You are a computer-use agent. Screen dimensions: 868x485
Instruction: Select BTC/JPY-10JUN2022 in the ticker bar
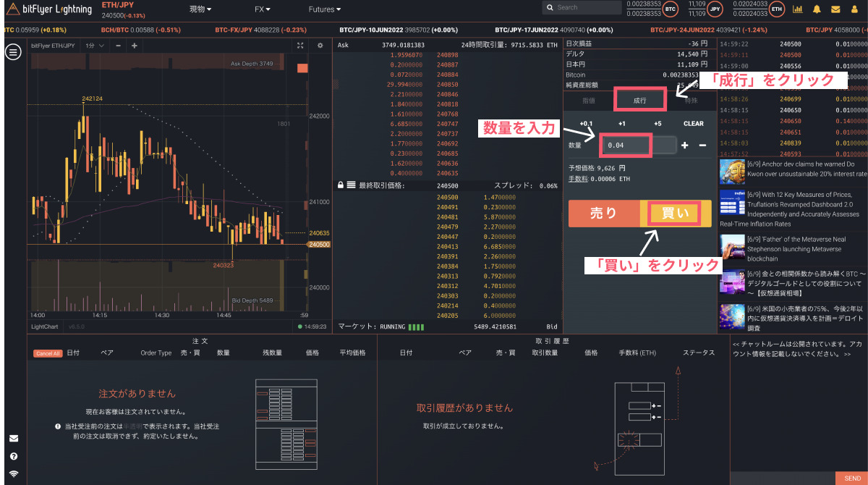click(x=399, y=30)
